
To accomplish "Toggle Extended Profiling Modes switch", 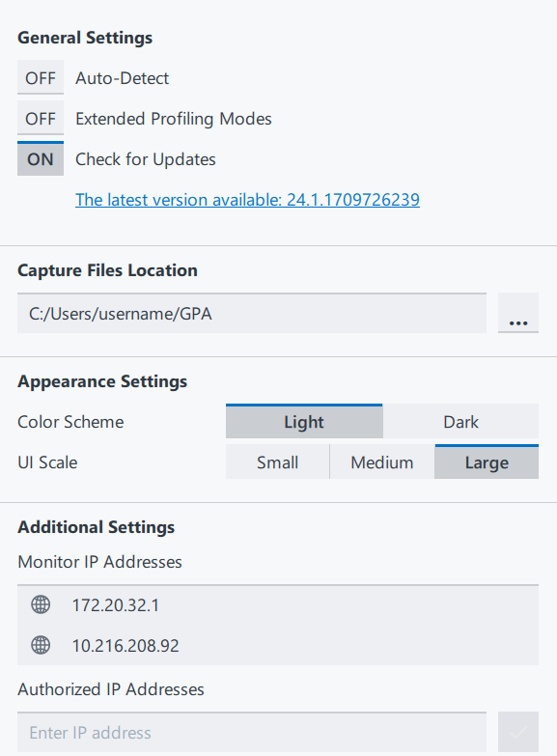I will 41,118.
